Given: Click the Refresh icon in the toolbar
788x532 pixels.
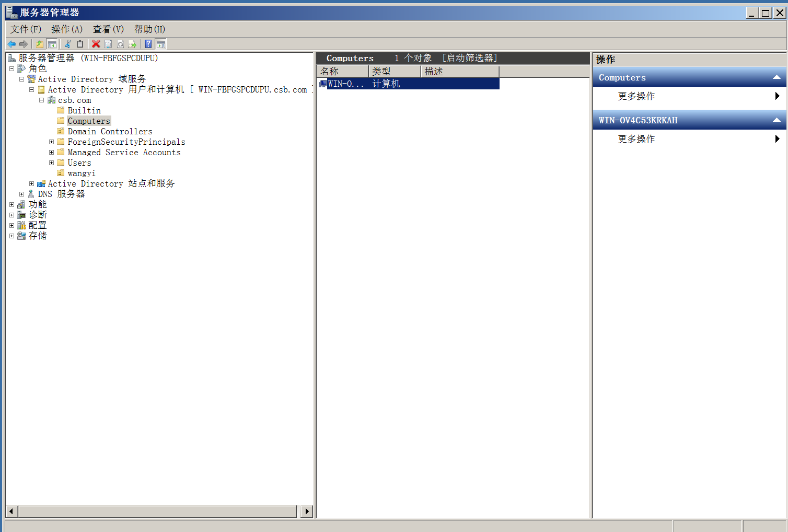Looking at the screenshot, I should tap(121, 44).
